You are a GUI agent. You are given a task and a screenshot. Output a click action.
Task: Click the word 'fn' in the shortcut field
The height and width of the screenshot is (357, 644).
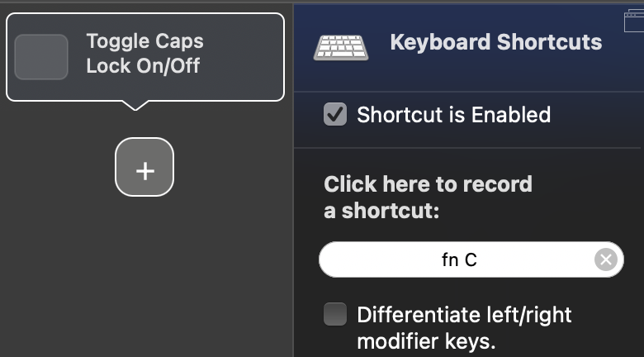point(451,260)
